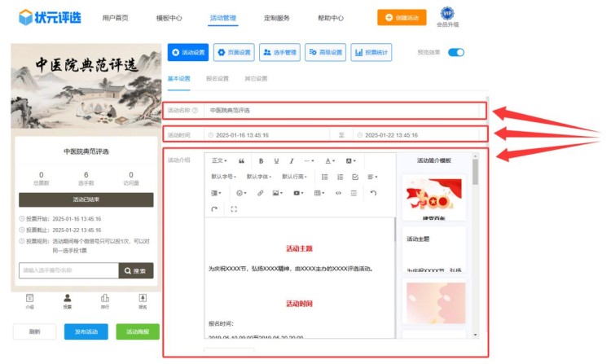The image size is (611, 364).
Task: Click the italic formatting icon
Action: (x=292, y=161)
